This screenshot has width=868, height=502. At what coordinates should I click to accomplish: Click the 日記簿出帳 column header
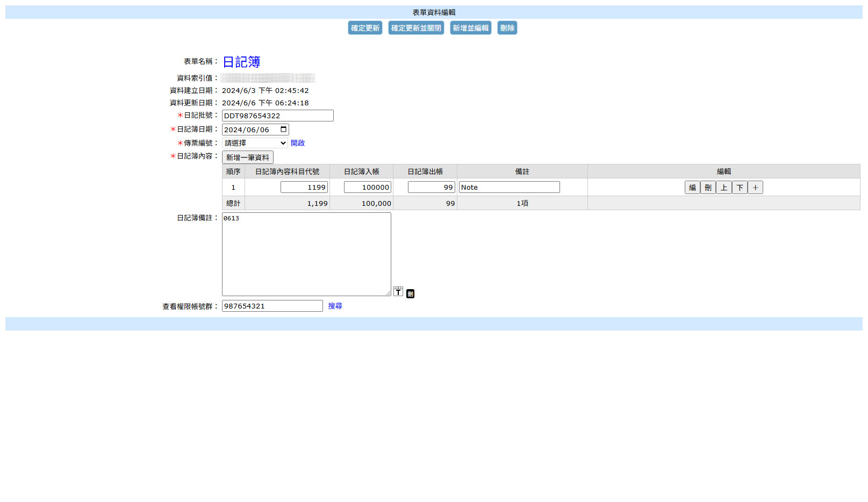click(x=425, y=171)
